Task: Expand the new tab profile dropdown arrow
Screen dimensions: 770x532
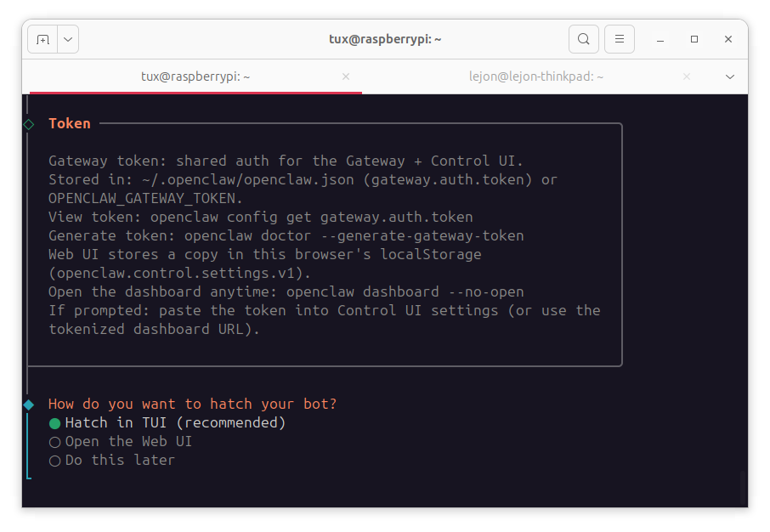Action: click(68, 39)
